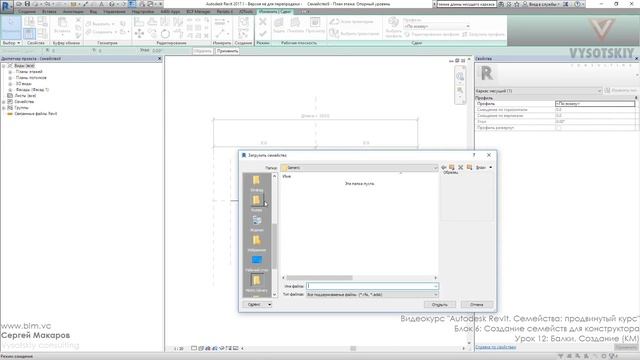Open Рабочий стол shortcut in dialog sidebar
The width and height of the screenshot is (640, 360).
[x=257, y=262]
